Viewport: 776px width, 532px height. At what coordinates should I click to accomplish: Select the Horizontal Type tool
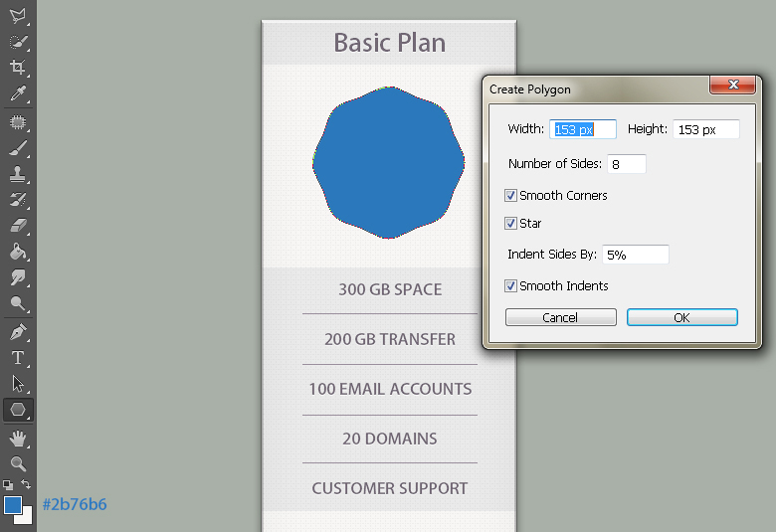18,357
